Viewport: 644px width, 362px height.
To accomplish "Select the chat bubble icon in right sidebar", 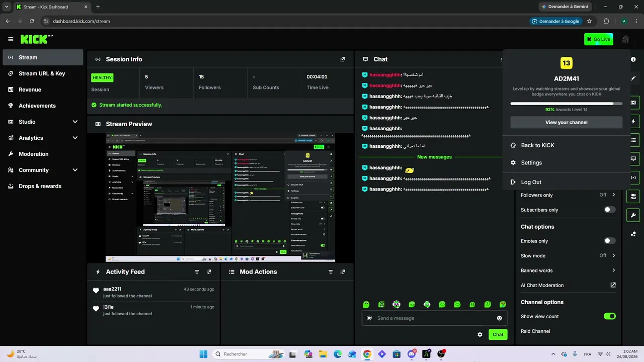I will 633,159.
